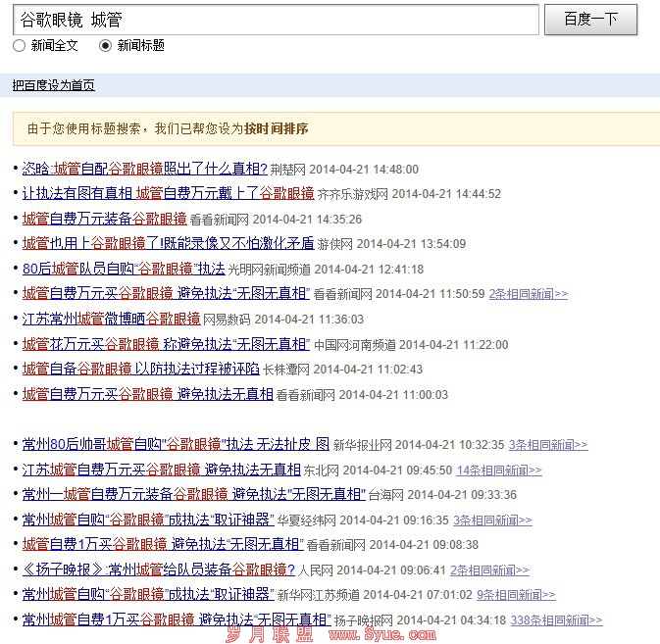View 9条相同新闻 for 新华网江苏频道 result
Viewport: 660px width, 644px height.
[516, 594]
